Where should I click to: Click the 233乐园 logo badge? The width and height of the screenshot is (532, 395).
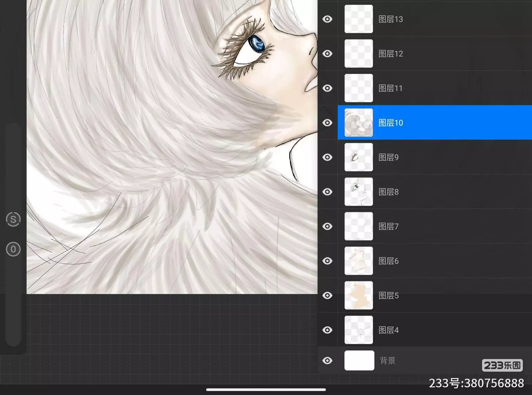pos(502,365)
